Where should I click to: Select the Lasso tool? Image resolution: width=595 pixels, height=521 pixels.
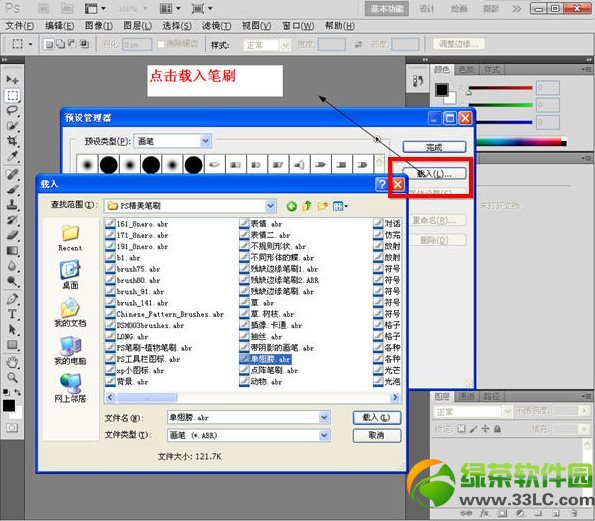pyautogui.click(x=12, y=111)
